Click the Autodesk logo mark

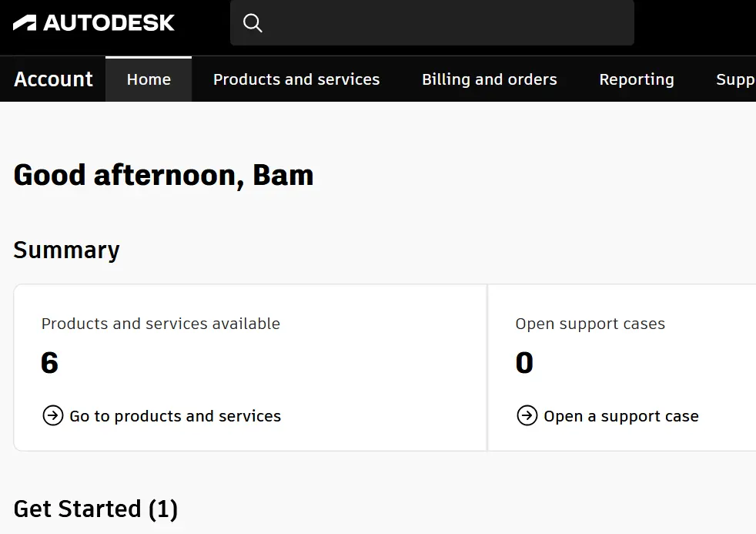click(x=25, y=22)
